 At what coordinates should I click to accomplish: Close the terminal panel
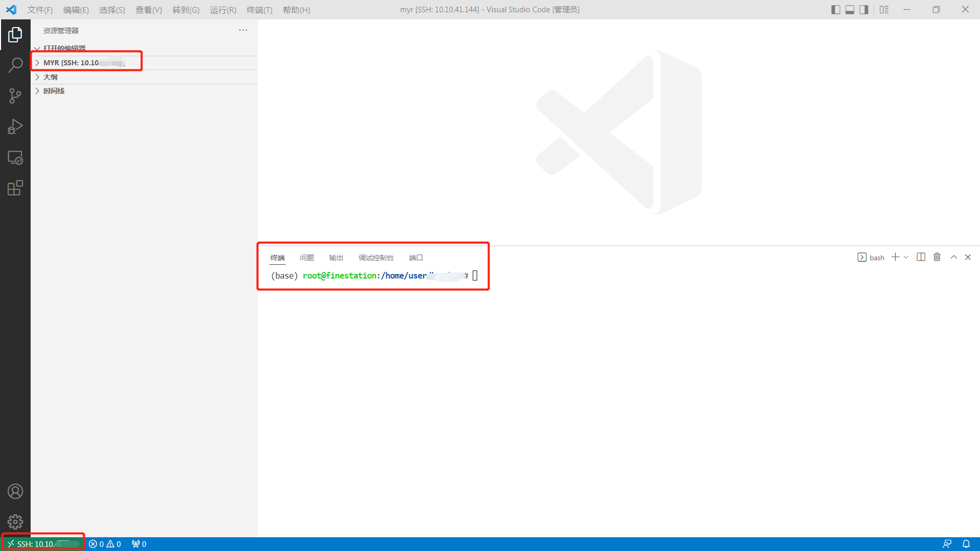968,257
